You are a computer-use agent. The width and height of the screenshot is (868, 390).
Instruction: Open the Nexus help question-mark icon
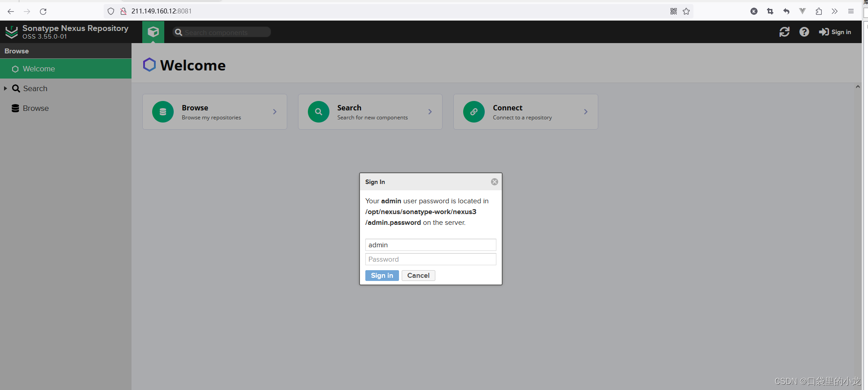coord(804,32)
